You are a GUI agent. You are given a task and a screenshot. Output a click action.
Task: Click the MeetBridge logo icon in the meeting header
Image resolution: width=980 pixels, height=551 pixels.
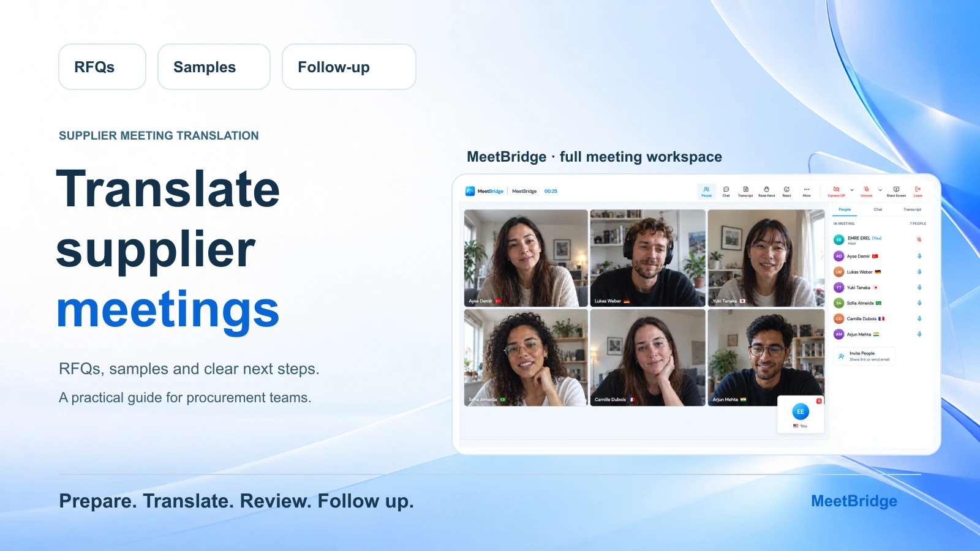point(470,191)
